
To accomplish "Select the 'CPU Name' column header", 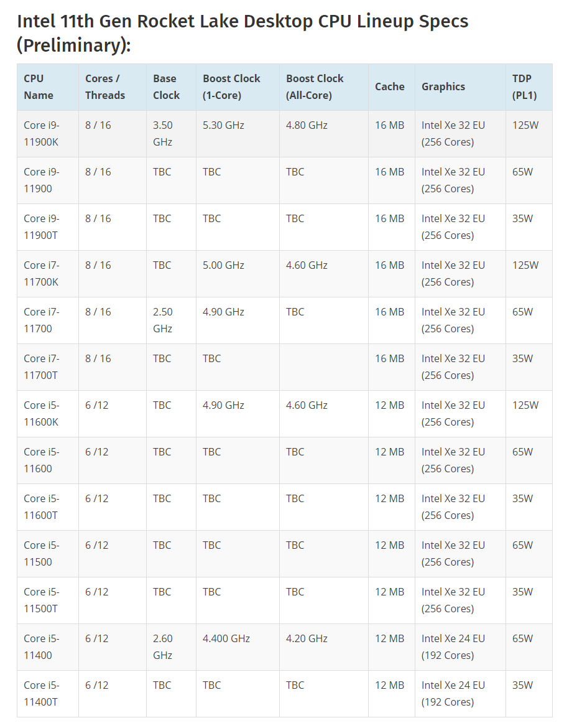I will 48,87.
